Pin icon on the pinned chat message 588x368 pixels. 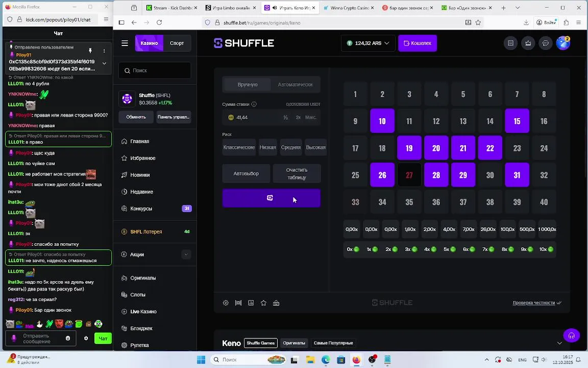tap(90, 51)
